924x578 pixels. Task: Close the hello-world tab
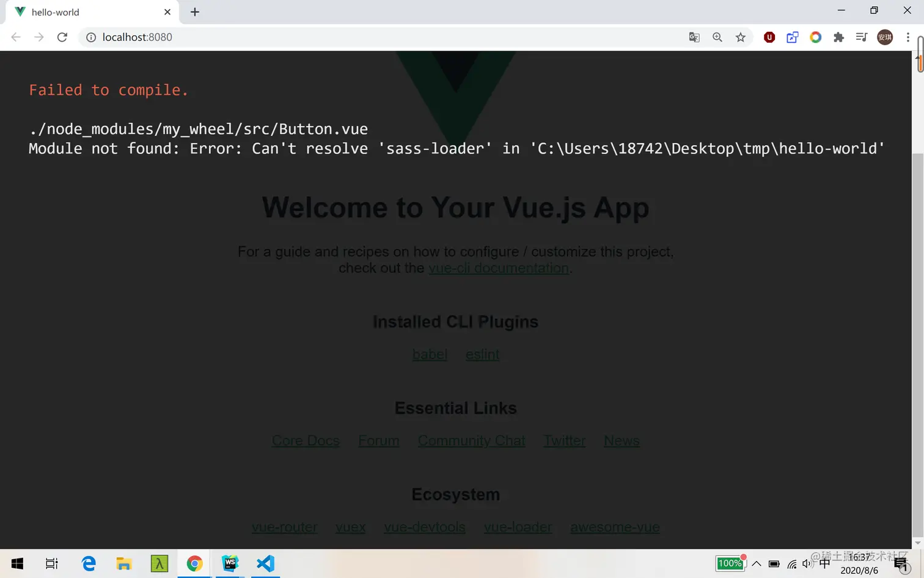click(x=167, y=12)
